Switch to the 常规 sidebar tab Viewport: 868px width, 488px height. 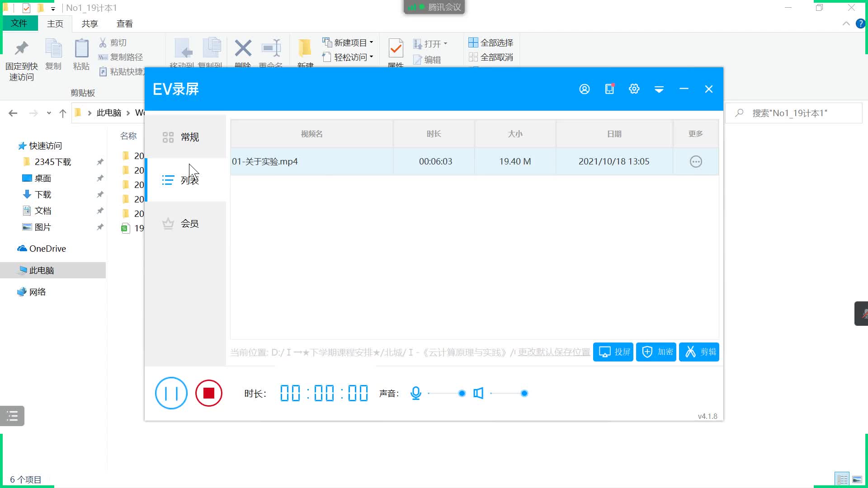(185, 137)
